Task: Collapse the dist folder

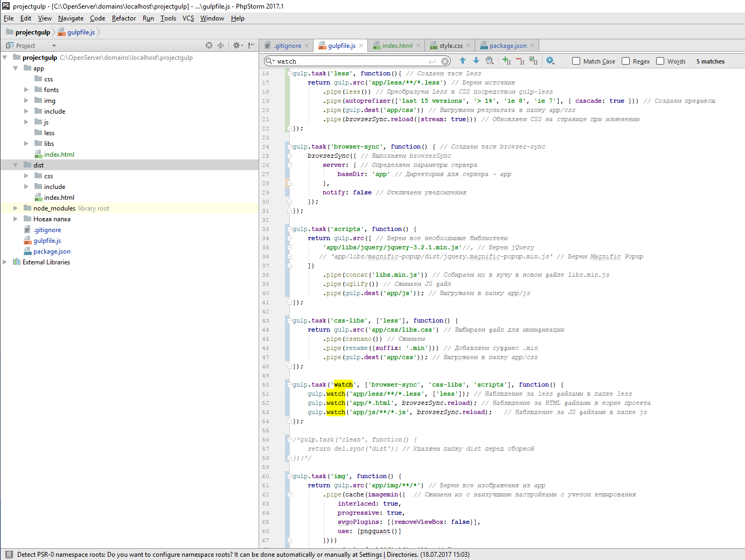Action: [x=16, y=165]
